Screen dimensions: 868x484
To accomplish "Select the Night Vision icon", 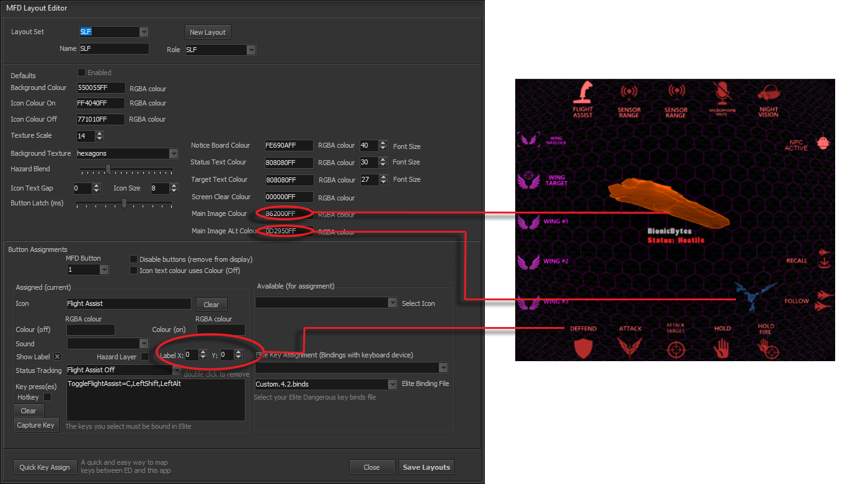I will point(768,92).
